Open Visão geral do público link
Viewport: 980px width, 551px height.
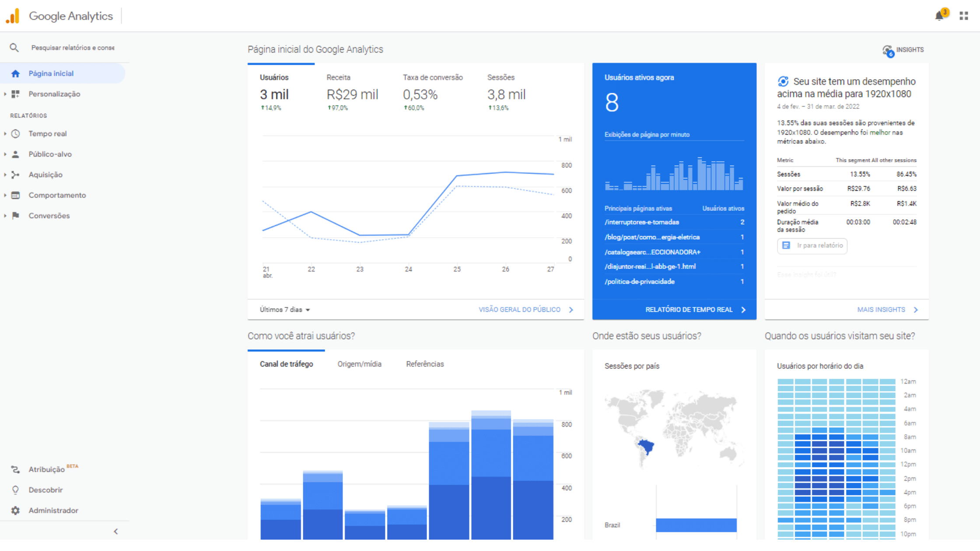519,310
